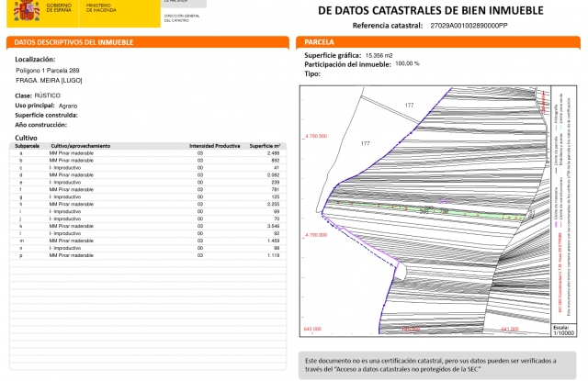
Task: Click the "PARCELA" orange header
Action: coord(438,42)
